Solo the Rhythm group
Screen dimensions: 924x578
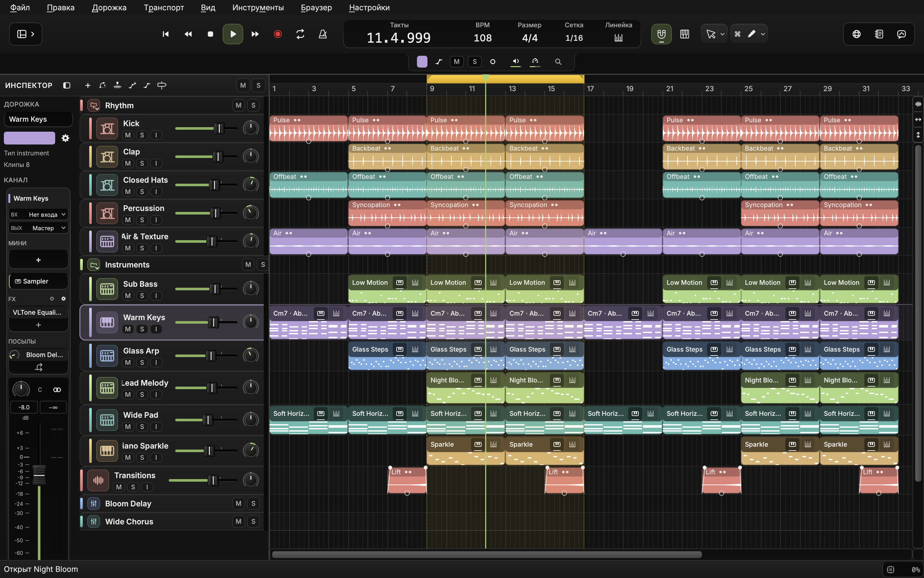tap(253, 105)
